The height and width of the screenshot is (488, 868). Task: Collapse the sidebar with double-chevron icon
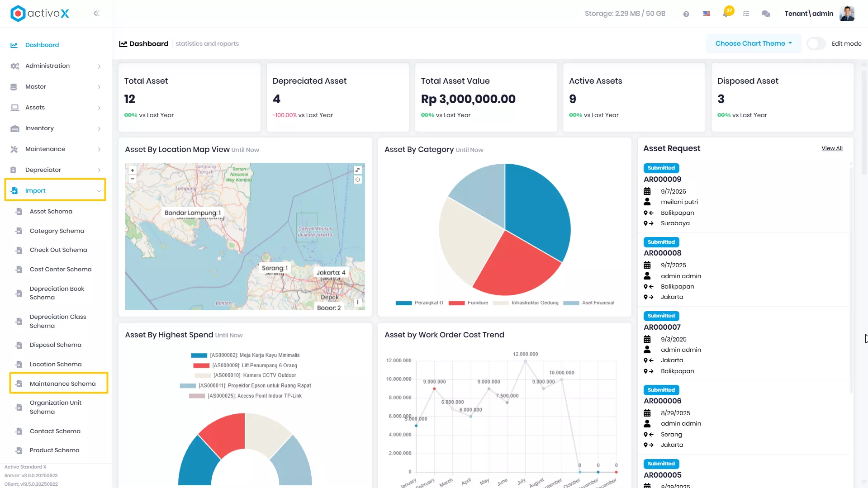click(x=96, y=14)
